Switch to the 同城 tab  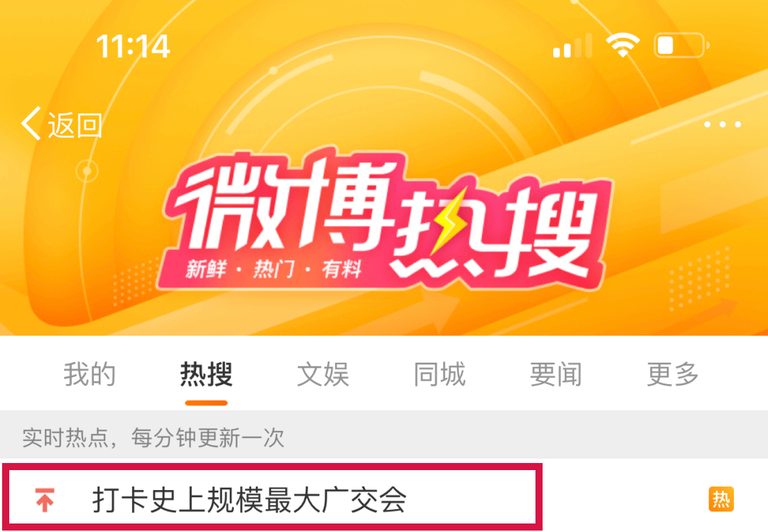[x=439, y=375]
